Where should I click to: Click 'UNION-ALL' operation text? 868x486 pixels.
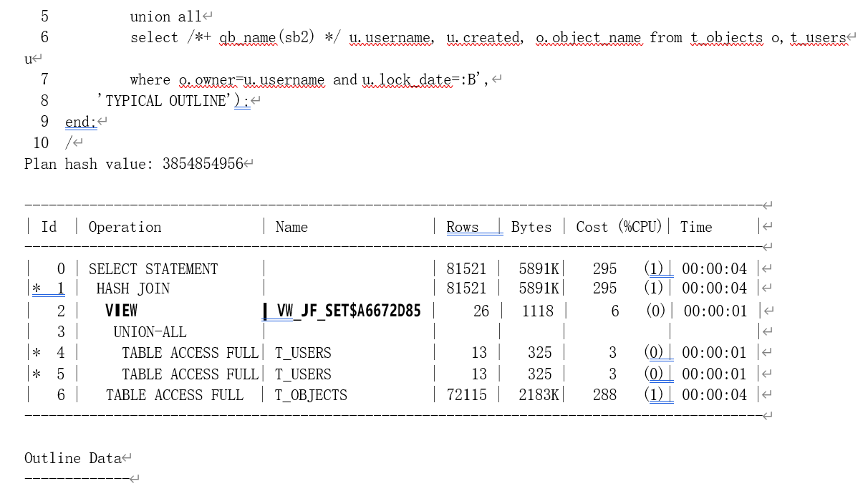(x=150, y=332)
